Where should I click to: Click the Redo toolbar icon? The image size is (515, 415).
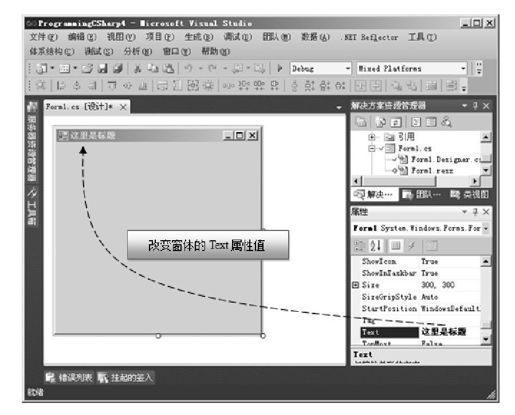click(x=212, y=69)
